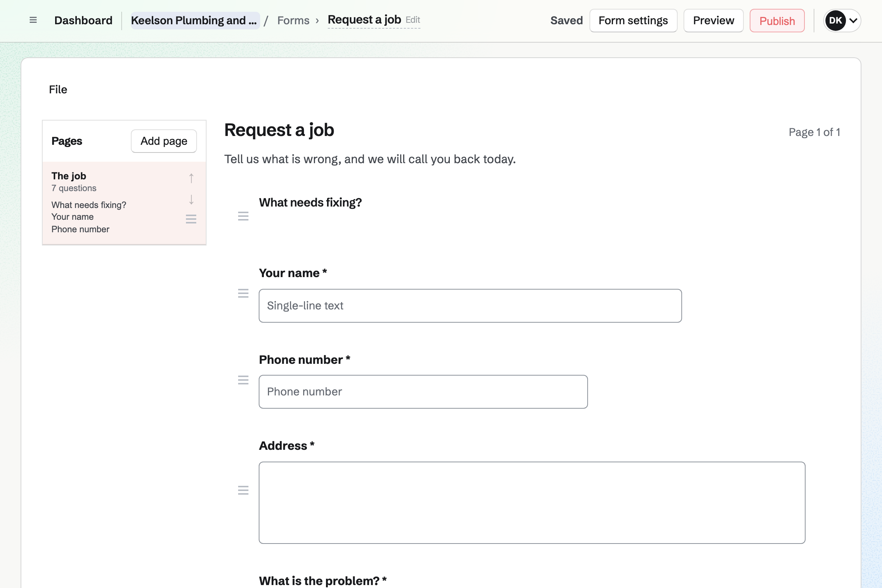Screen dimensions: 882x588
Task: Click the form description 'Tell us what is wrong'
Action: pyautogui.click(x=370, y=159)
